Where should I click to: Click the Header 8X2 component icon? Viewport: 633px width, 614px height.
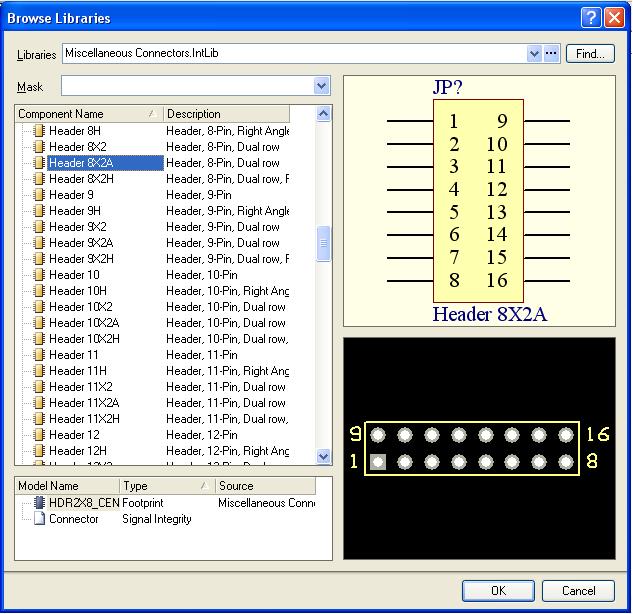(x=39, y=147)
